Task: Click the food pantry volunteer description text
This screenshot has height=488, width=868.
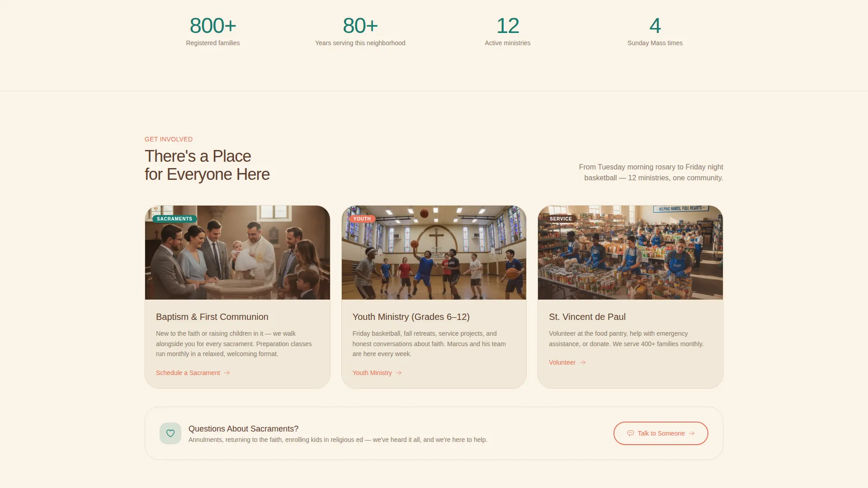Action: click(x=626, y=338)
